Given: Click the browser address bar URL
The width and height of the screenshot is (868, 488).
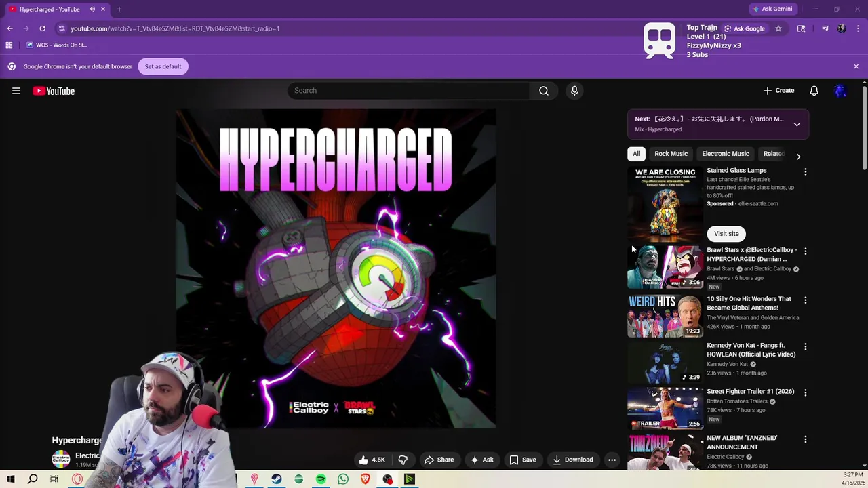Looking at the screenshot, I should point(175,28).
